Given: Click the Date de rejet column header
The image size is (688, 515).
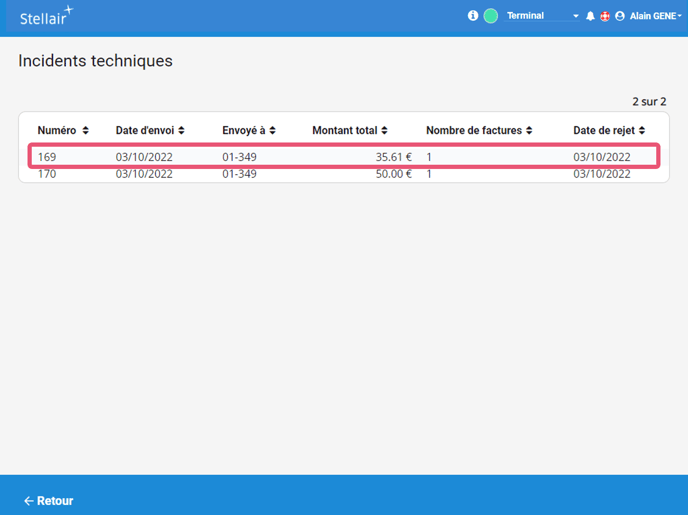Looking at the screenshot, I should tap(604, 131).
